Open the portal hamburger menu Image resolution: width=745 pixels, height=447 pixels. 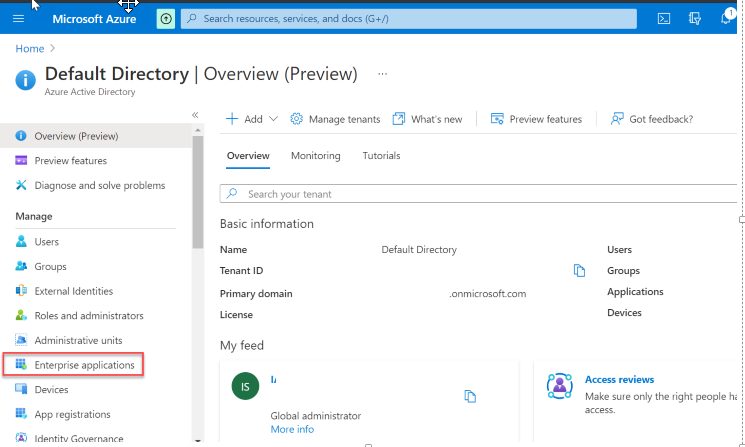pyautogui.click(x=18, y=19)
